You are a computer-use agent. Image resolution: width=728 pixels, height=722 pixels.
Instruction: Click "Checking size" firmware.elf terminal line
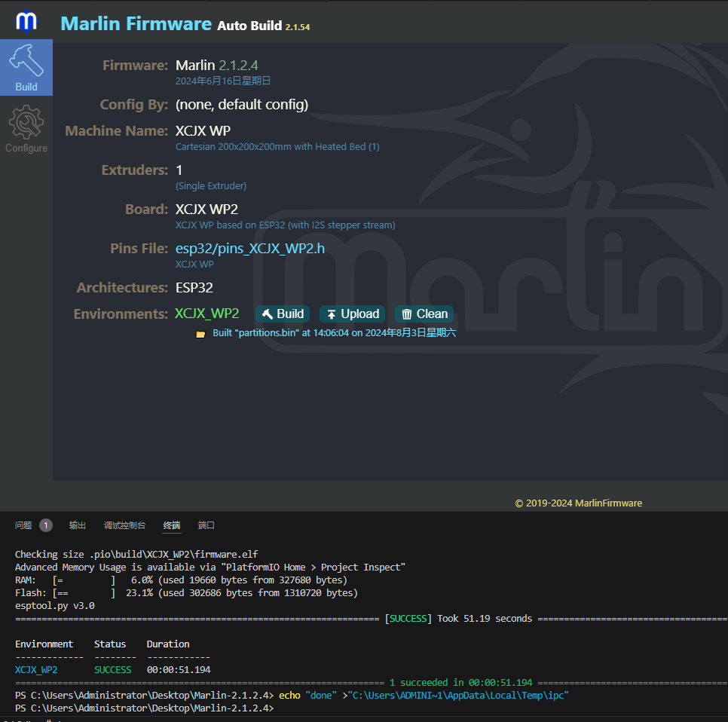pyautogui.click(x=136, y=555)
